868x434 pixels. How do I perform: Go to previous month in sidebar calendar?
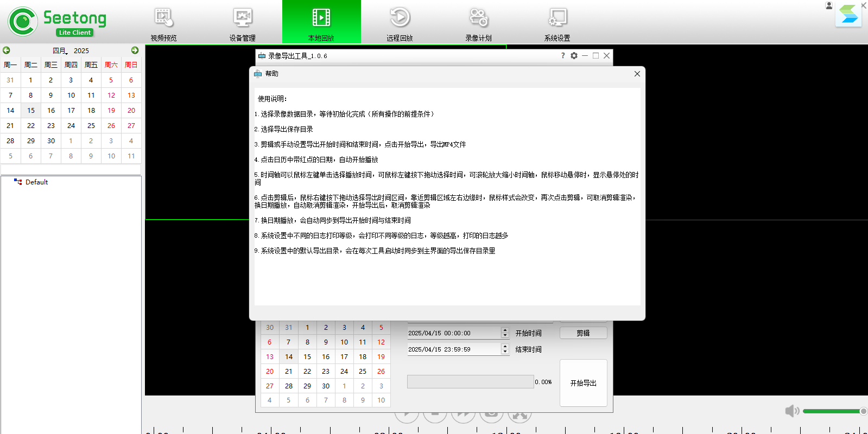7,50
